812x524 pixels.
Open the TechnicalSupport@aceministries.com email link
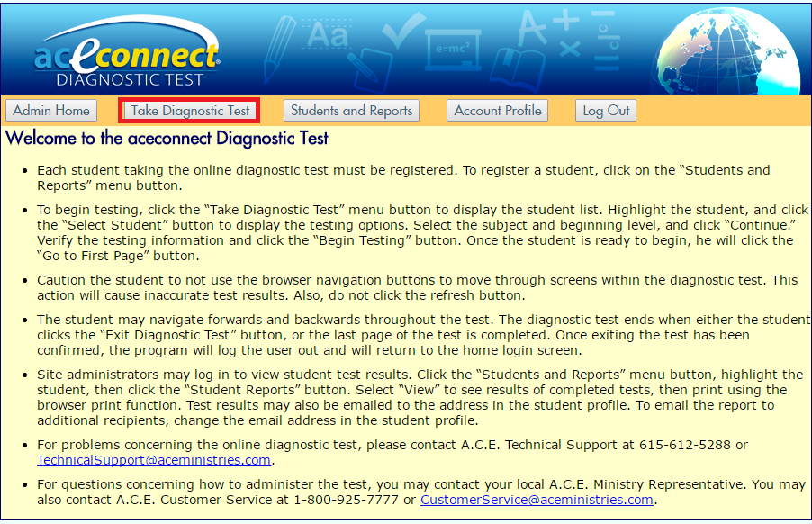(x=154, y=460)
